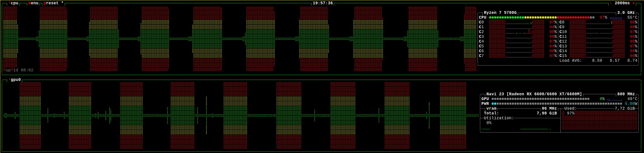Click the 19:57:36 clock
The height and width of the screenshot is (153, 644).
(323, 3)
